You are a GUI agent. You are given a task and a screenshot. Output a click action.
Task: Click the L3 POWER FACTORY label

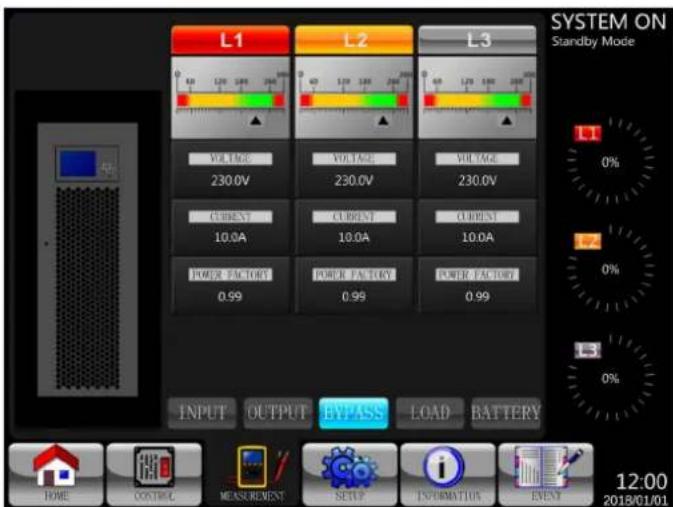[x=477, y=275]
